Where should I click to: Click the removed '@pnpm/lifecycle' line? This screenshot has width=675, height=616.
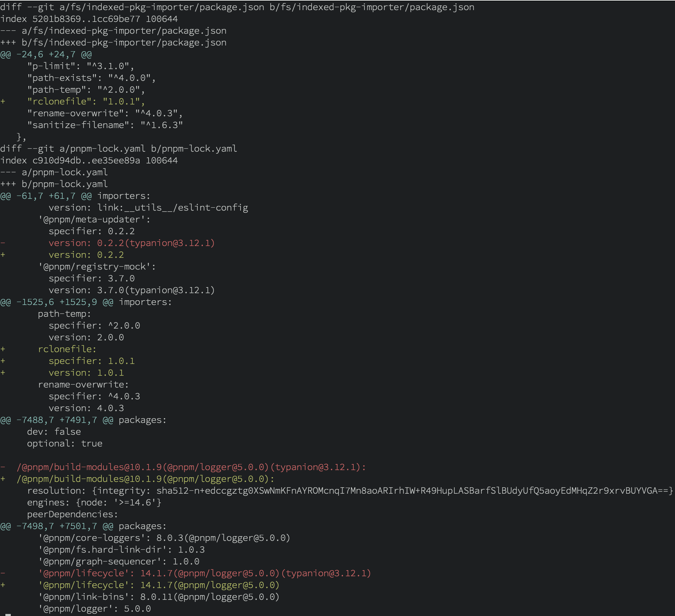click(x=204, y=573)
